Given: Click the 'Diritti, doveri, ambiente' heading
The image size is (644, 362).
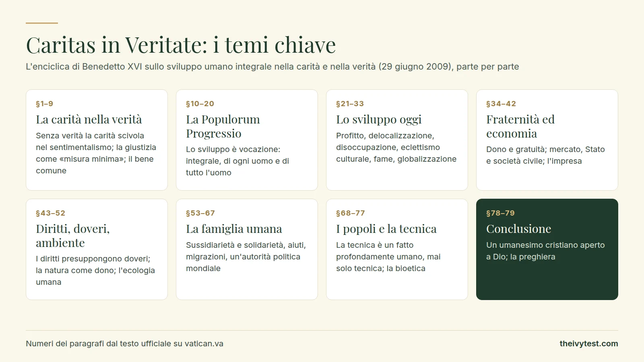Looking at the screenshot, I should (x=73, y=236).
